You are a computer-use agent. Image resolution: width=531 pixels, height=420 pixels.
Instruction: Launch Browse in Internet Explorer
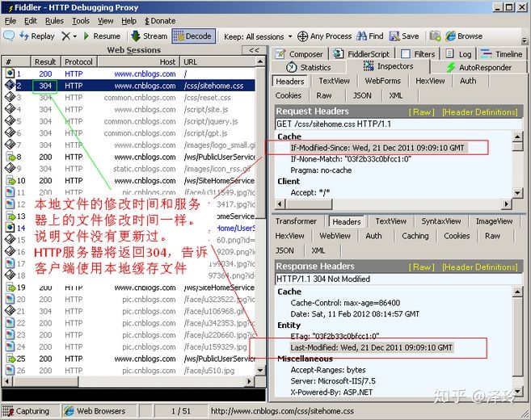click(464, 36)
